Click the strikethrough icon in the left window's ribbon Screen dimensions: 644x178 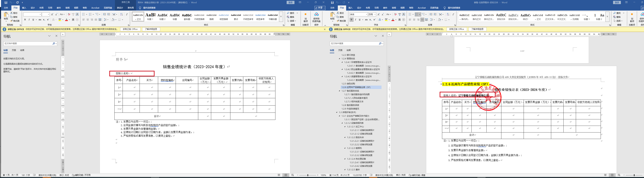point(40,20)
